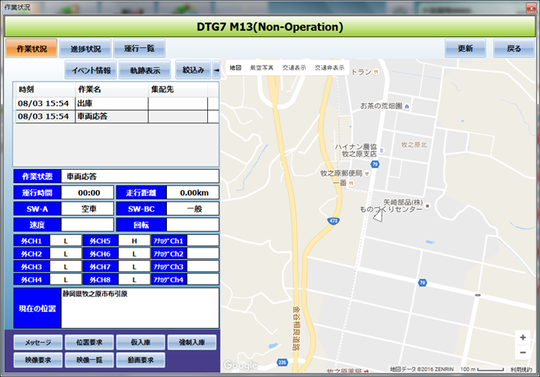This screenshot has height=377, width=540.
Task: Switch to the 進捗状況 tab
Action: [x=85, y=49]
